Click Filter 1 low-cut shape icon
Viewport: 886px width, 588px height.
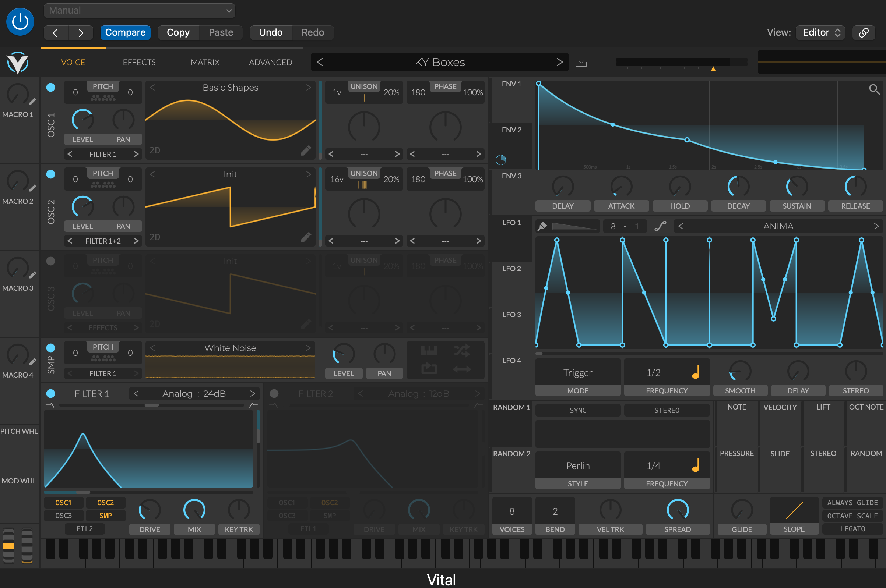(x=50, y=405)
